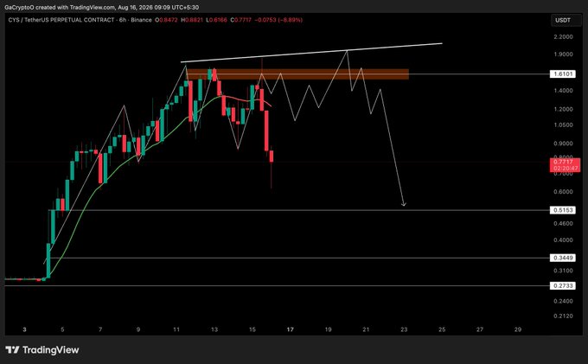Click the TradingView logo
Viewport: 588px width, 364px height.
[x=42, y=350]
